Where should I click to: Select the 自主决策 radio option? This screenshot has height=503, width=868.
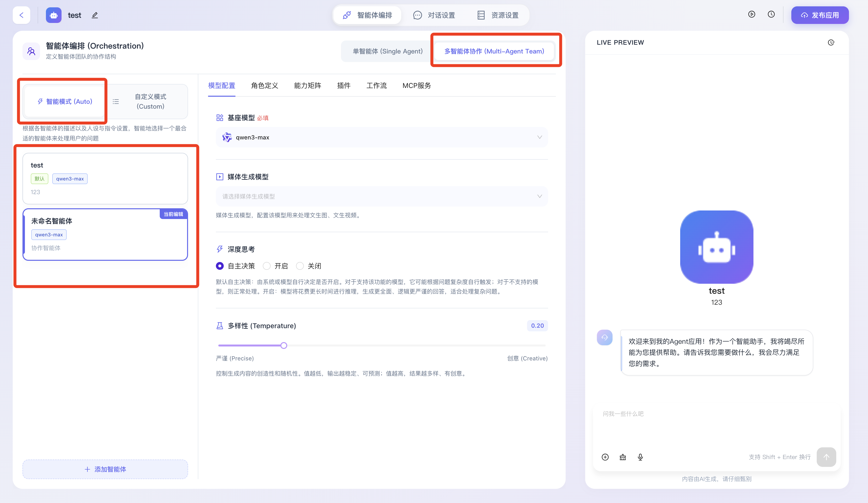220,266
